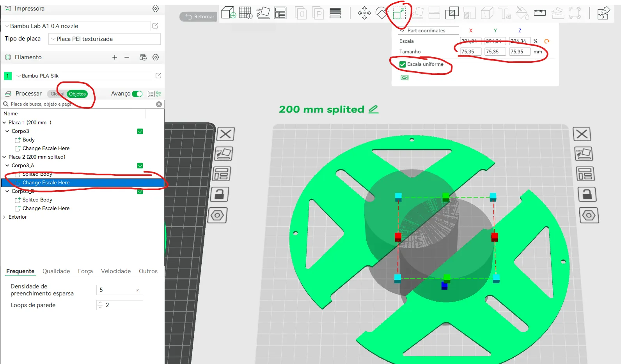The height and width of the screenshot is (364, 621).
Task: Select Splited Body under Corpo3_B
Action: pyautogui.click(x=37, y=200)
